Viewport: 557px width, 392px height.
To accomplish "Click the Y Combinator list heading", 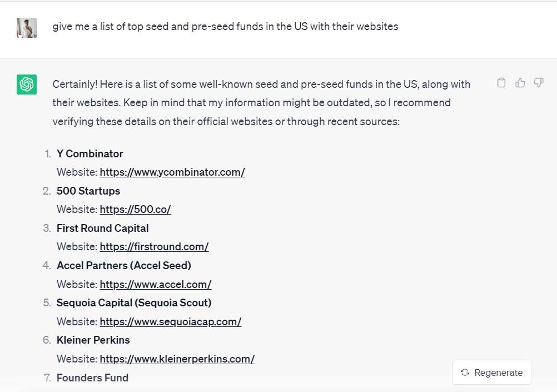I will 90,154.
